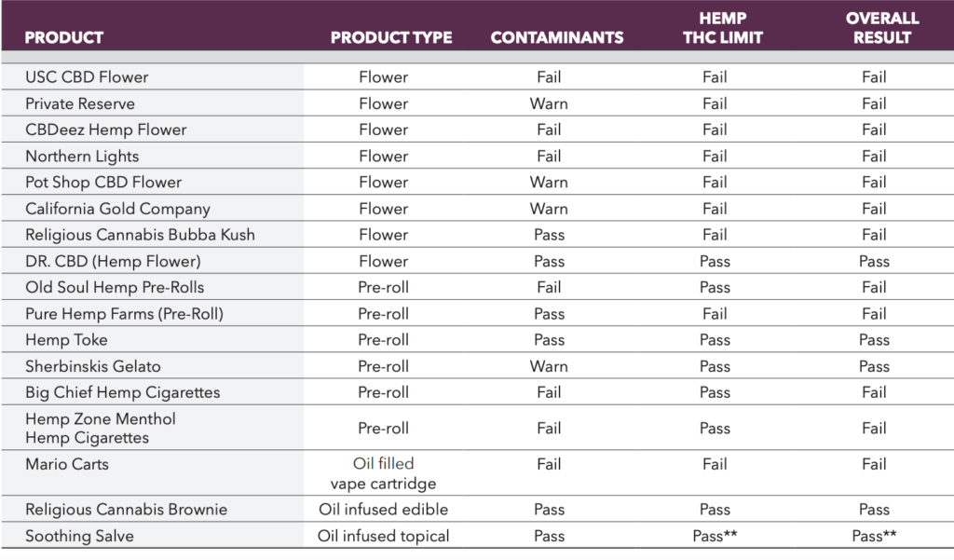Select the "Oil infused topical" type cell
The width and height of the screenshot is (954, 560).
pyautogui.click(x=383, y=536)
